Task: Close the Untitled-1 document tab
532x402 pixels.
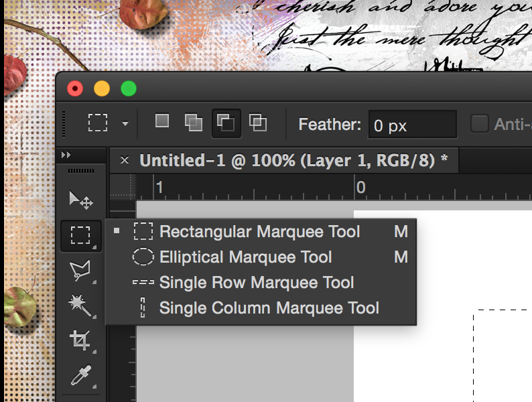Action: point(125,159)
